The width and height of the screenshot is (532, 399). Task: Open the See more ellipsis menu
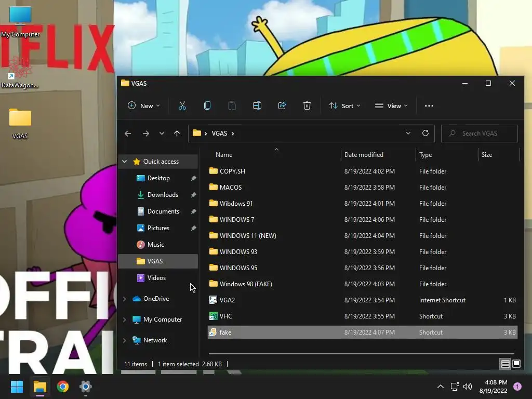pos(429,106)
